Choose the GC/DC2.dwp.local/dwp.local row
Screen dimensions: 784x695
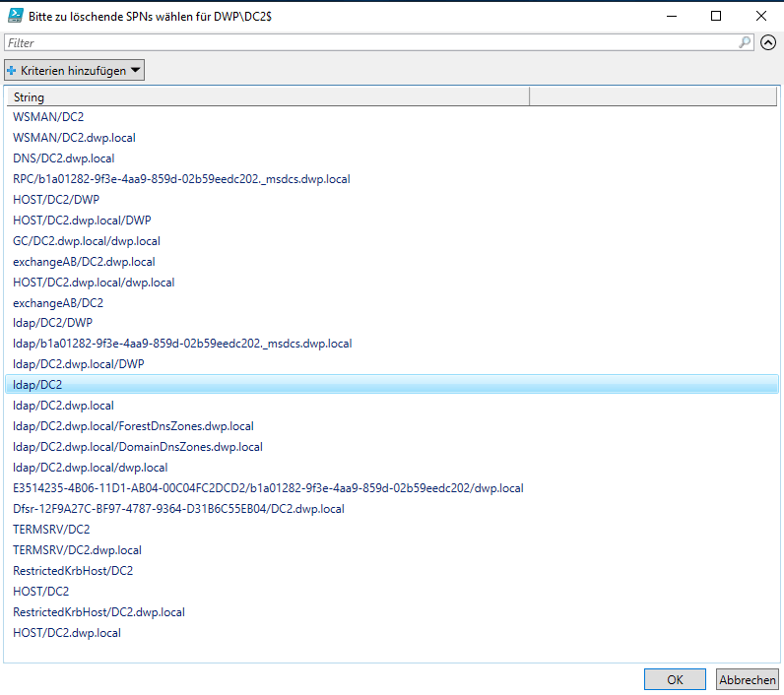tap(87, 241)
